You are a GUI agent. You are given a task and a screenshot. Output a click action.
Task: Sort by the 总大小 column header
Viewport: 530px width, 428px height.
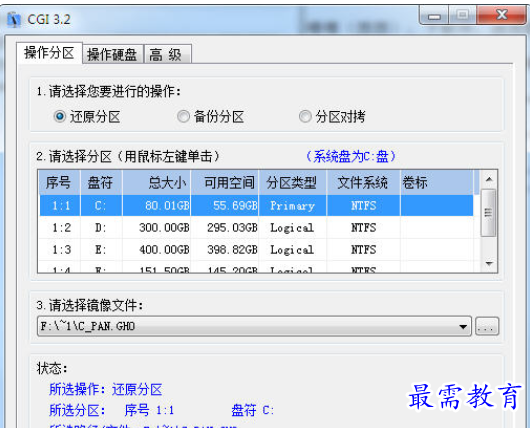point(156,183)
